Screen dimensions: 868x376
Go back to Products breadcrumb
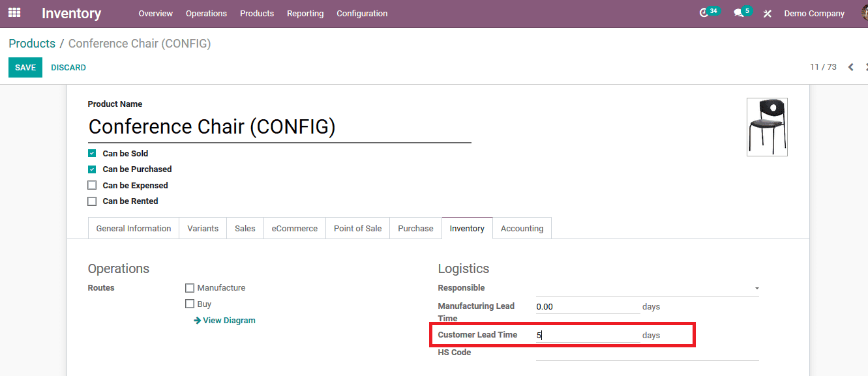pos(32,44)
